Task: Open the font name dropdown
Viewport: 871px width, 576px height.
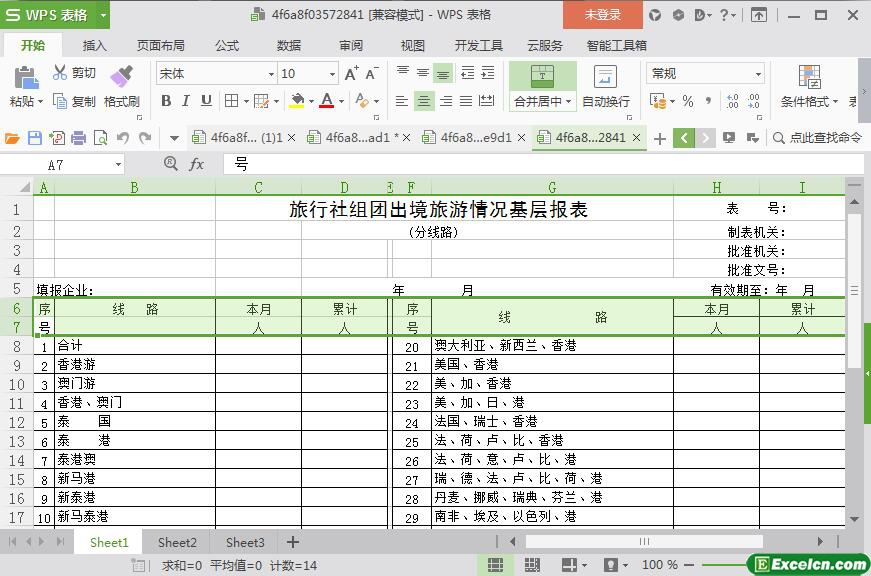Action: 271,74
